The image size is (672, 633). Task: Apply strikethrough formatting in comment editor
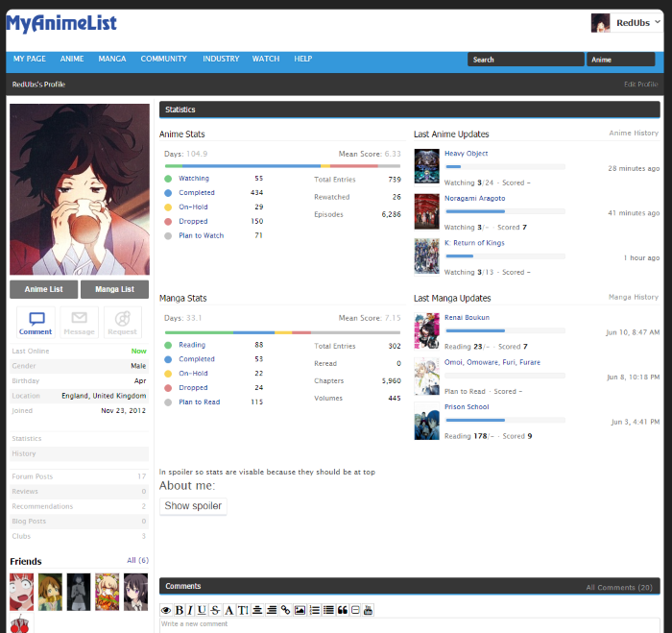(215, 610)
